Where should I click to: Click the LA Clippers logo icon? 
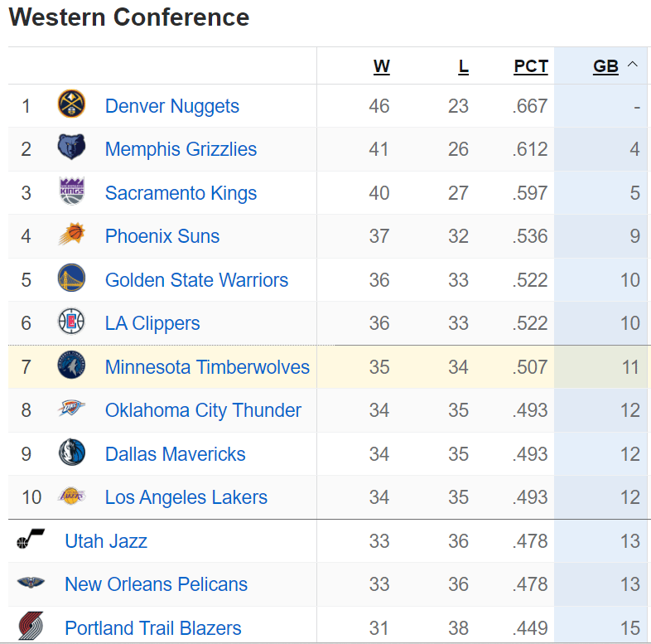point(71,322)
